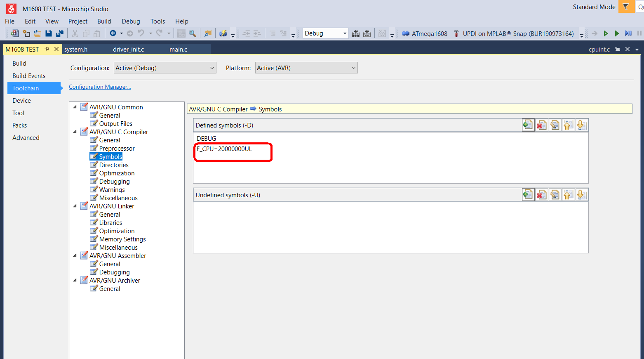Save the current file via toolbar
The width and height of the screenshot is (644, 359).
click(49, 33)
